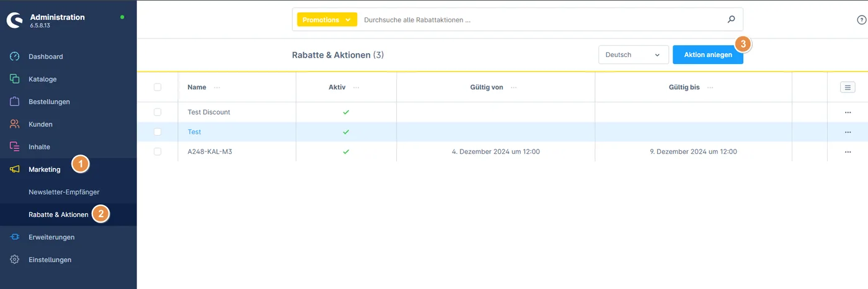Open the Deutsch language dropdown
Viewport: 868px width, 289px height.
(x=634, y=55)
